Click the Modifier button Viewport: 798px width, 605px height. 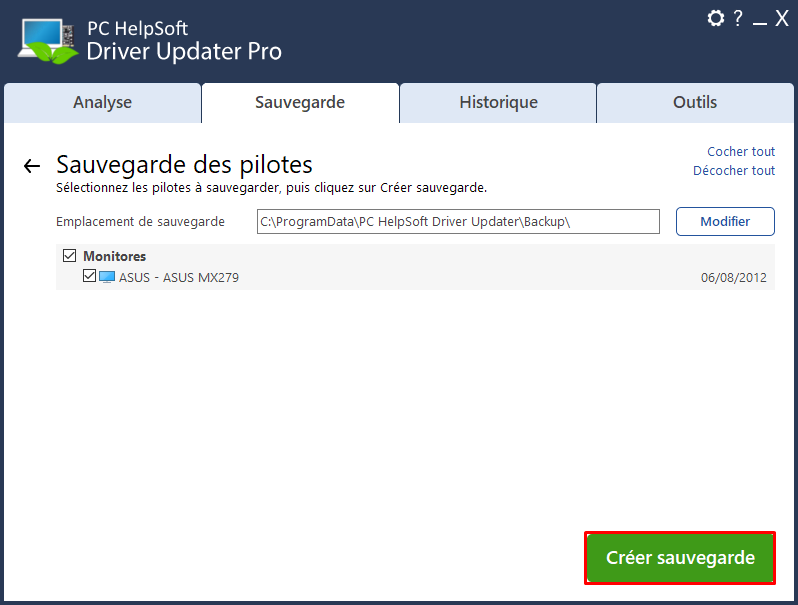[725, 221]
